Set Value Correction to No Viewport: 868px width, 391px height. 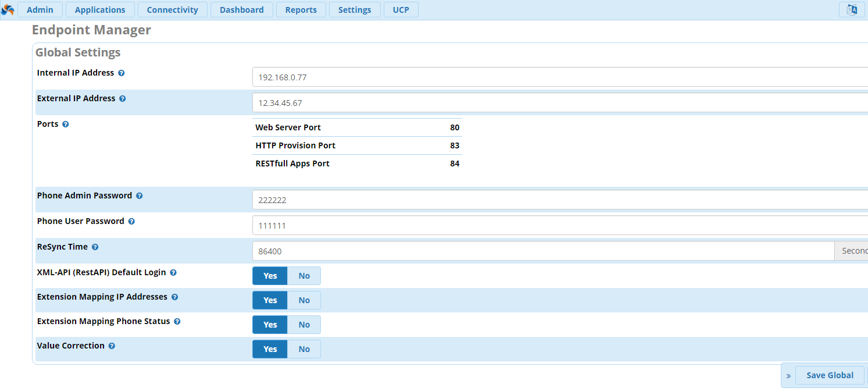tap(304, 349)
